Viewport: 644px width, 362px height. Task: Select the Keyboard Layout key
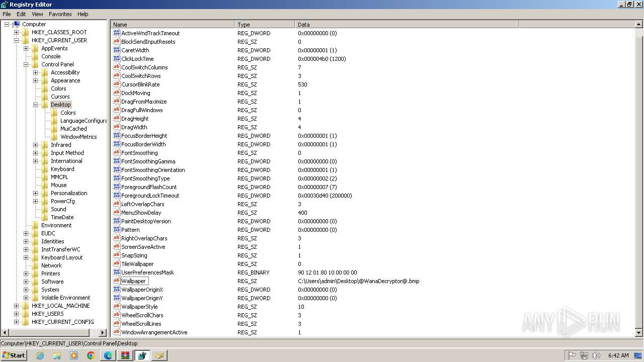coord(62,257)
